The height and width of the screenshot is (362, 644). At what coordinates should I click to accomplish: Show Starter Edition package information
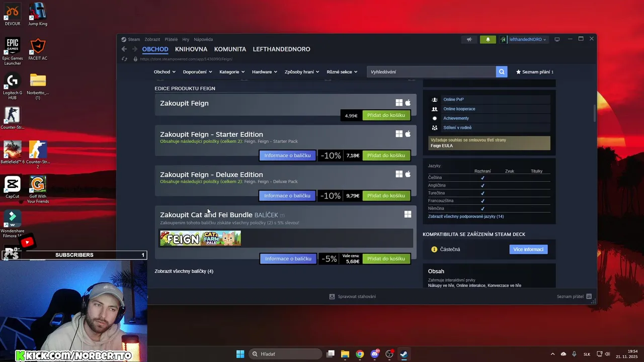[287, 155]
